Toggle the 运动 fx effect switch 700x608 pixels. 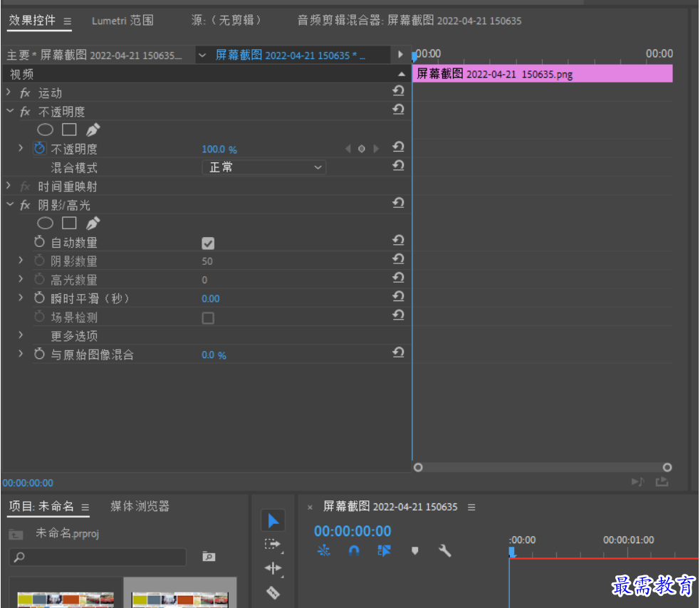click(x=25, y=93)
